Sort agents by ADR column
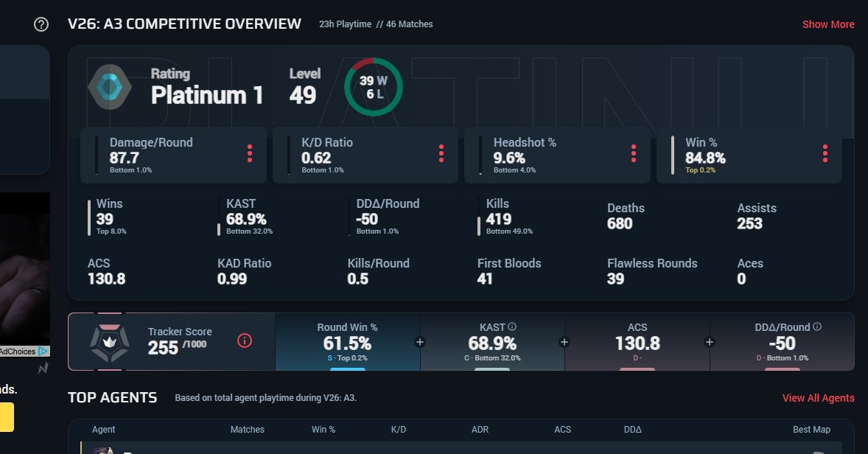The width and height of the screenshot is (868, 454). point(480,430)
